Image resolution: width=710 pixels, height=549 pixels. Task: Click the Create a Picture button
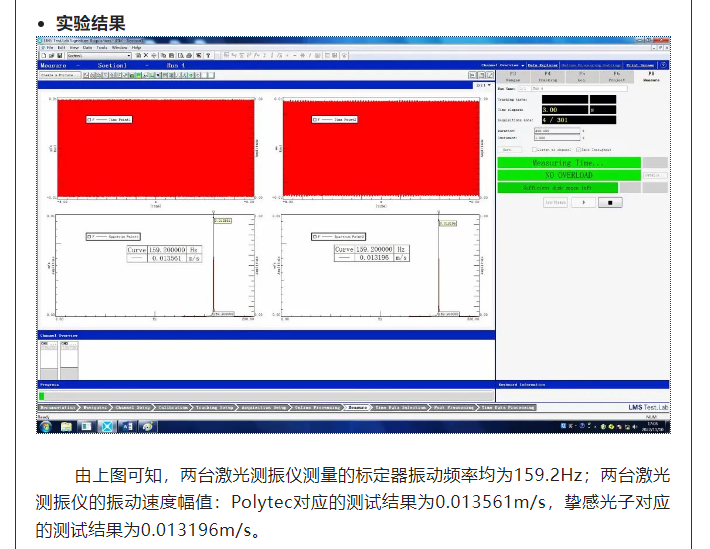click(61, 75)
